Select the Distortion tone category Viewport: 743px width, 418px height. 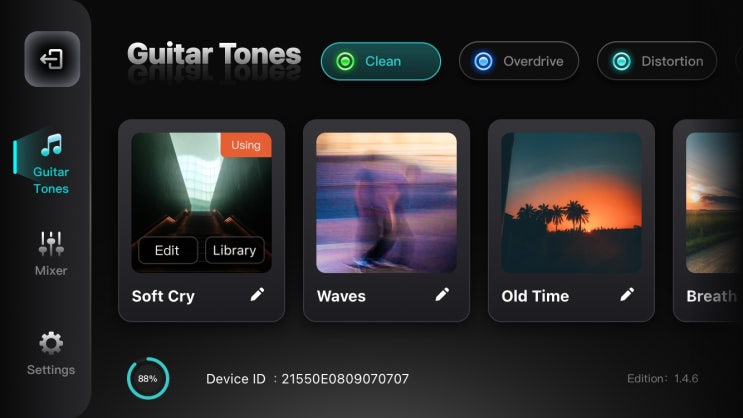coord(657,61)
